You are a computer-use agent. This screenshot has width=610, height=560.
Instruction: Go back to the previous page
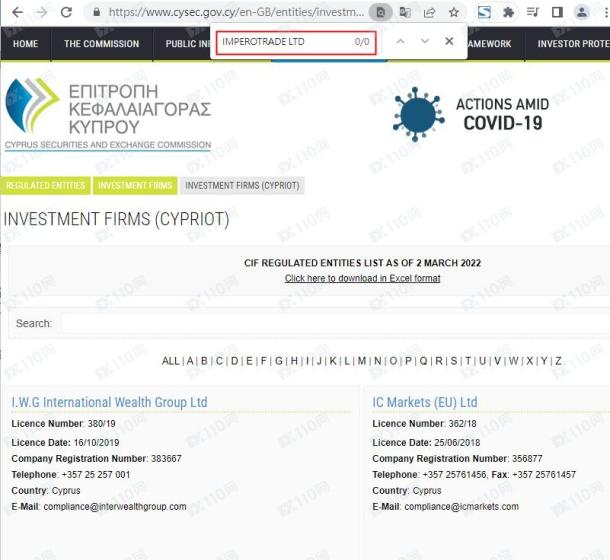(18, 12)
